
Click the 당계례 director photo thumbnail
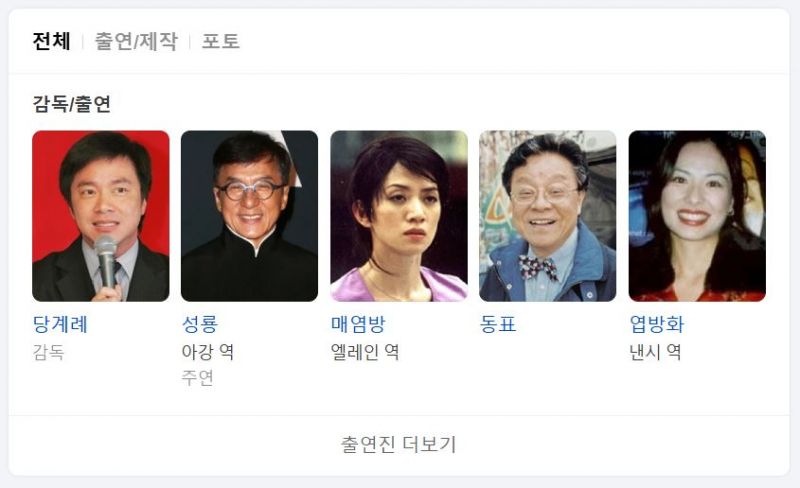coord(101,216)
